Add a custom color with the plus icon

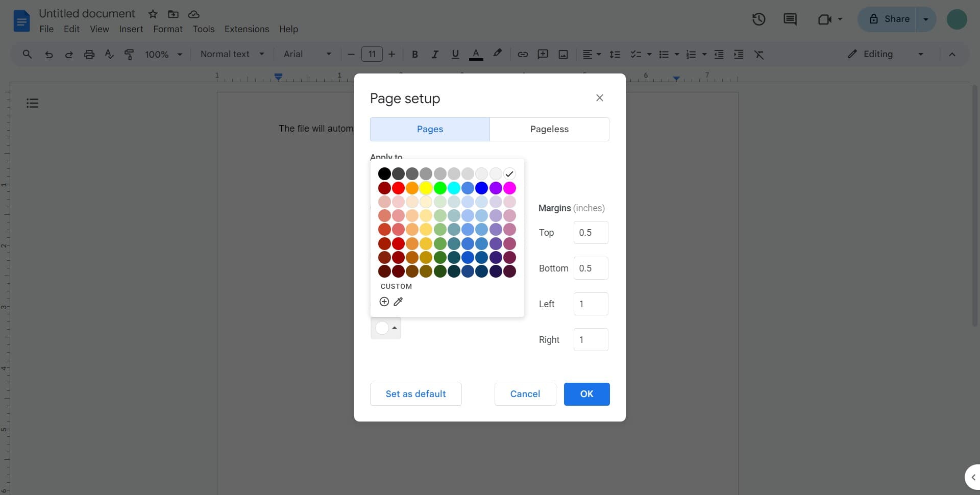click(x=383, y=302)
